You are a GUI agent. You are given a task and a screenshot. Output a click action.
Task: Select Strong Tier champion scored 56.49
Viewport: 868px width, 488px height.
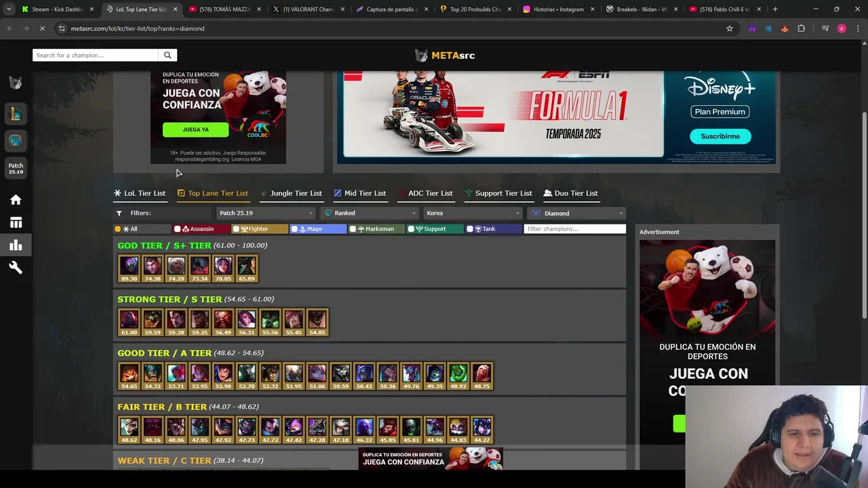(x=223, y=323)
